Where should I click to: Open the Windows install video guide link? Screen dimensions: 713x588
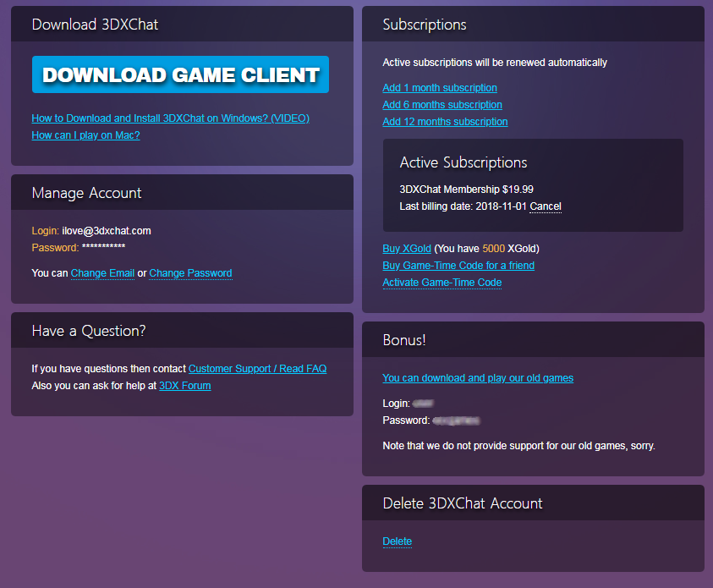tap(171, 118)
